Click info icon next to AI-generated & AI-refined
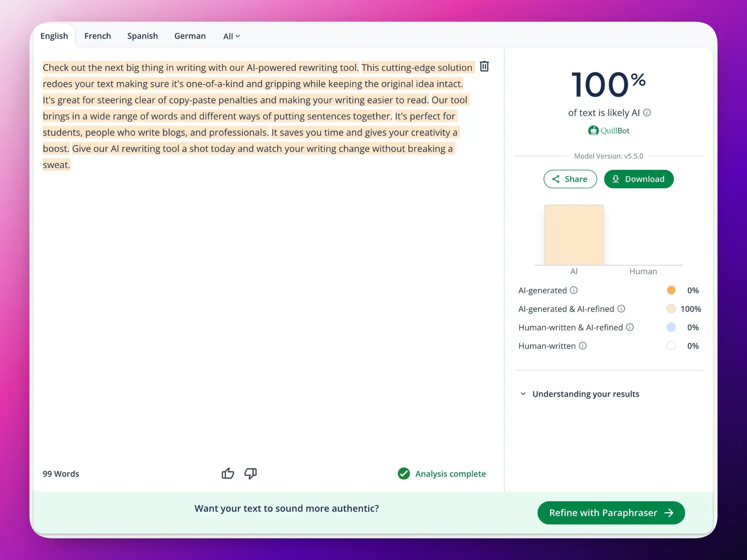Screen dimensions: 747x560 point(621,309)
